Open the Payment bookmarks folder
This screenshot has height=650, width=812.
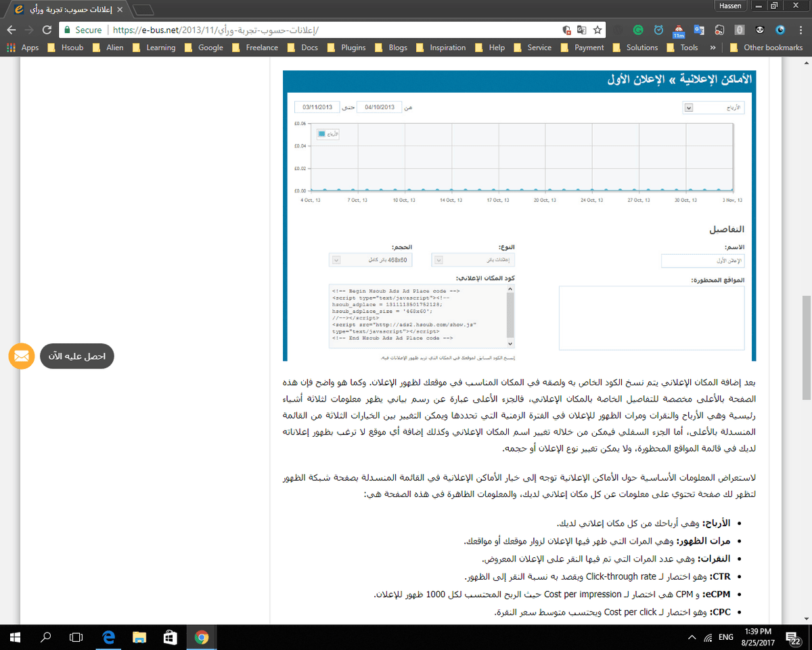[x=582, y=47]
